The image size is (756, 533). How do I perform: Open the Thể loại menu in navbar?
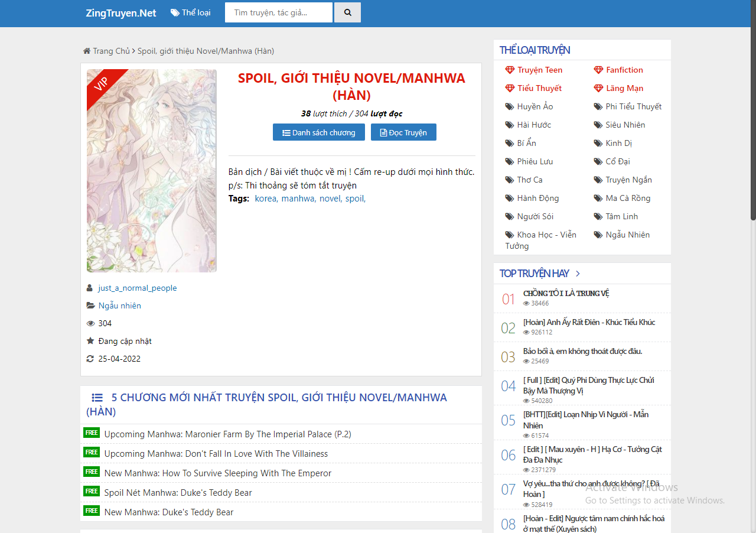pos(190,12)
